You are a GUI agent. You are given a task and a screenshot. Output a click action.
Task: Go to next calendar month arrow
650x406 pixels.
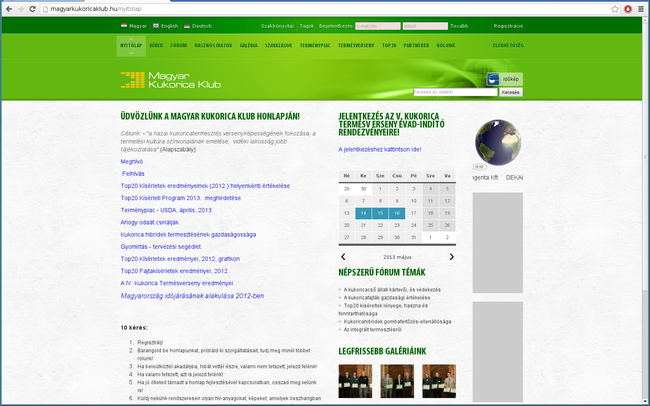click(x=451, y=257)
